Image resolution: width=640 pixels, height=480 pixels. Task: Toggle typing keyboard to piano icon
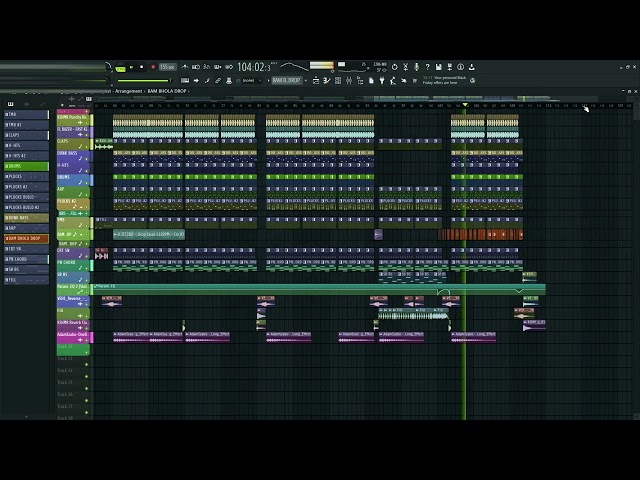(185, 80)
